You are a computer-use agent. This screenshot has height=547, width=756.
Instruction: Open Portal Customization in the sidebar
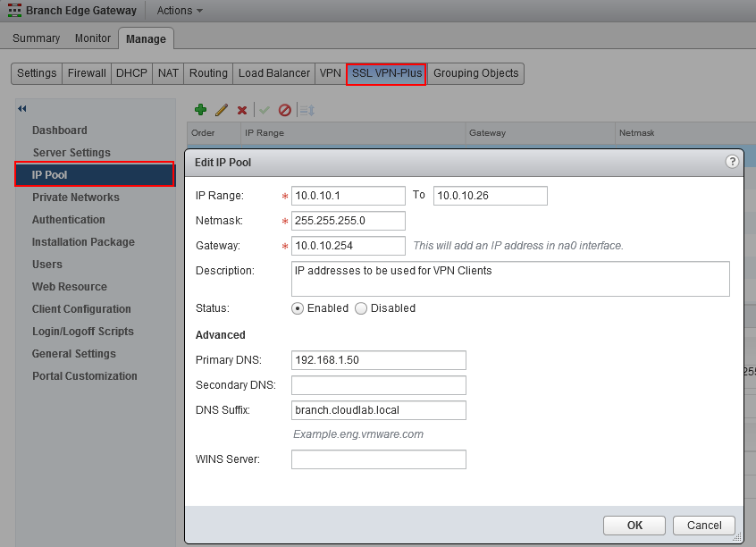coord(84,376)
